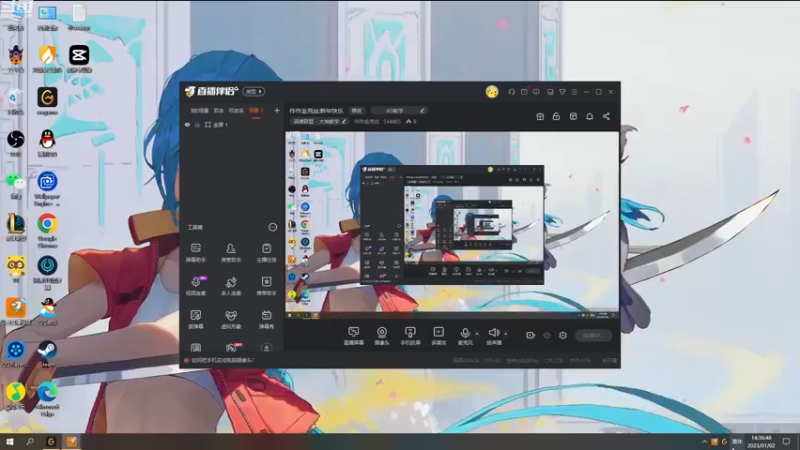Open the mode pill beside 直播伴侣 logo
Screen dimensions: 800x450
(x=254, y=91)
